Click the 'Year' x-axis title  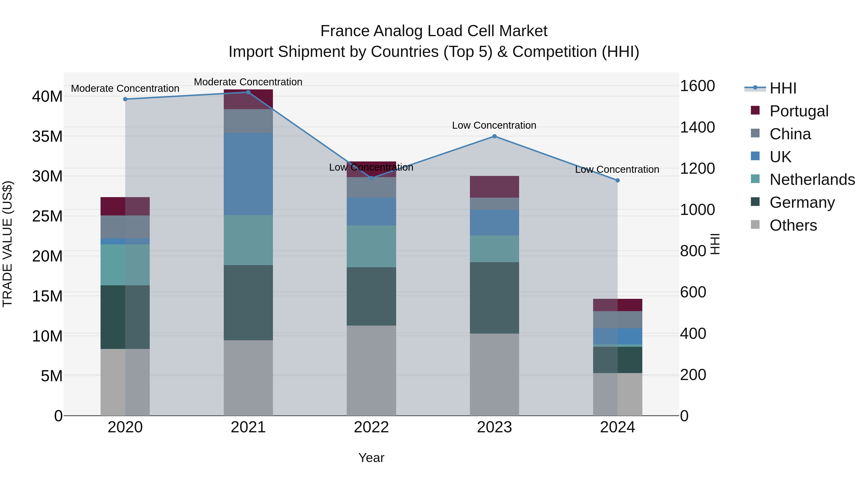371,458
